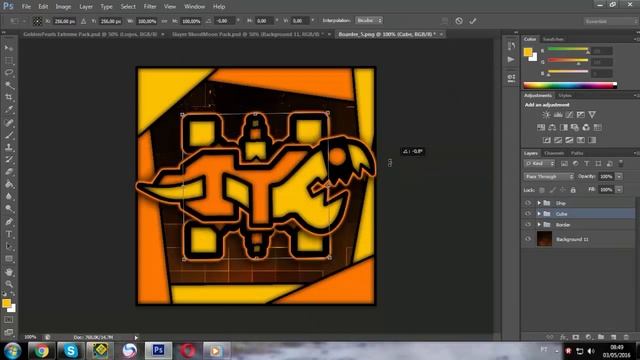
Task: Hide the Background 11 layer
Action: 528,239
